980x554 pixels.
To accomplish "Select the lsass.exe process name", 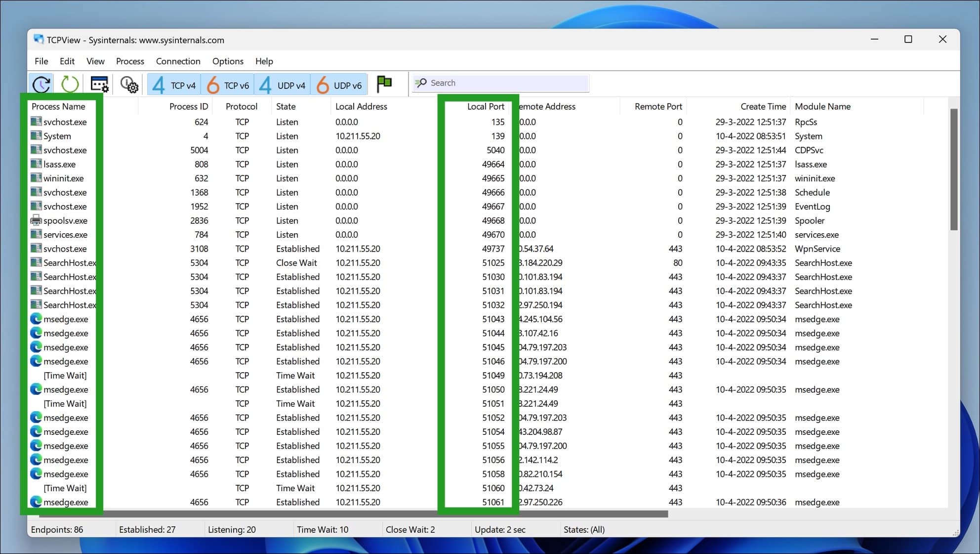I will coord(59,164).
